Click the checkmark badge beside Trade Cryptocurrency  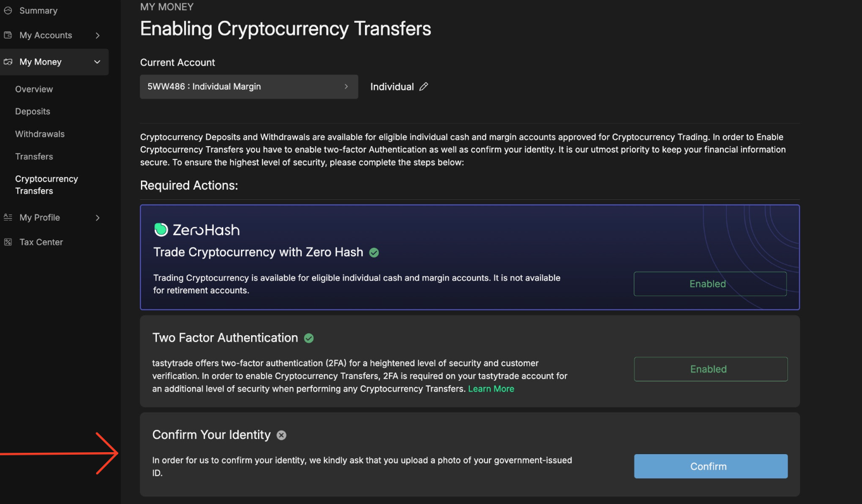374,252
